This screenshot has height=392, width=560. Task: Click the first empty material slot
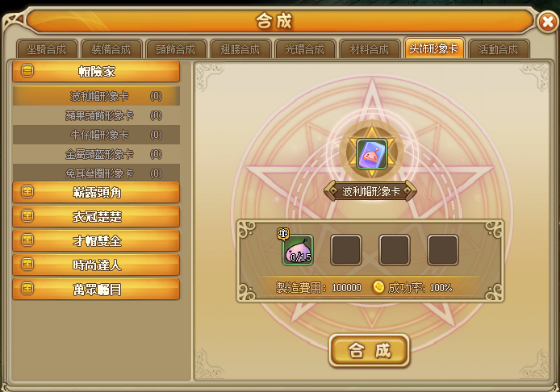point(345,250)
